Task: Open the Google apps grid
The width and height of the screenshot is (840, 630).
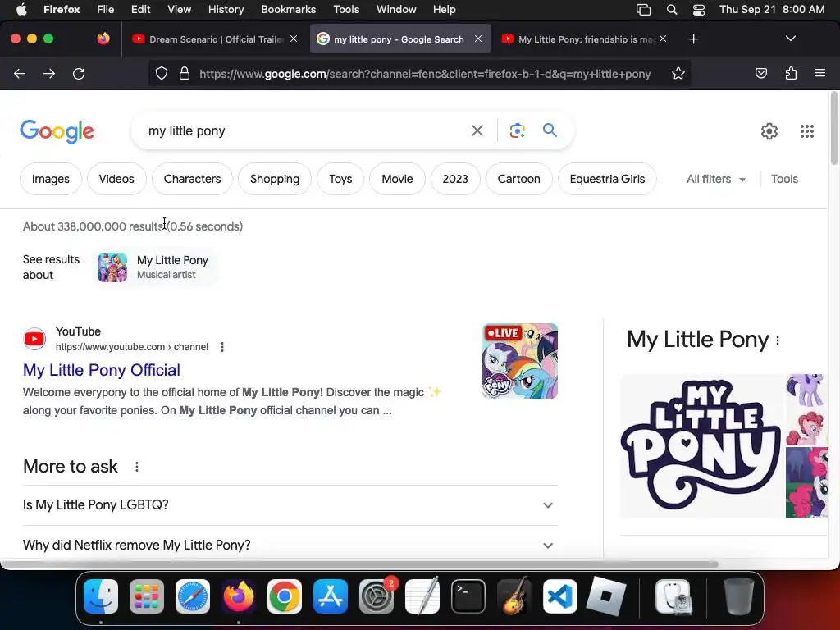Action: pyautogui.click(x=807, y=131)
